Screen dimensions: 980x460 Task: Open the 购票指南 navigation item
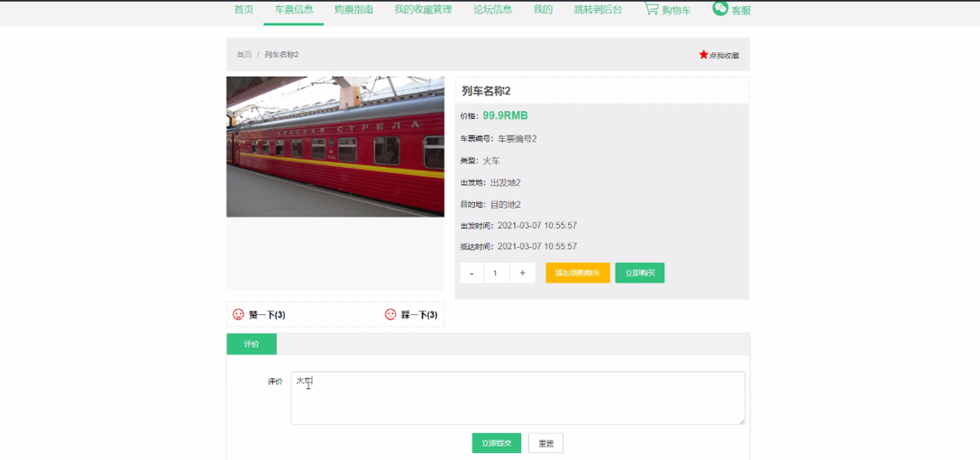point(354,9)
